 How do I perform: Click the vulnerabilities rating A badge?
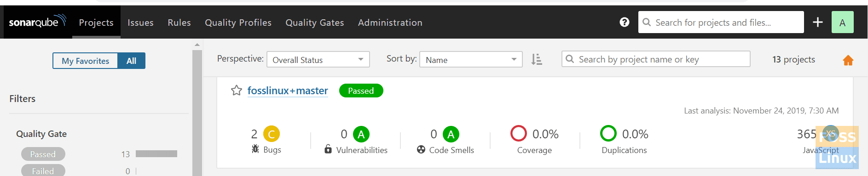tap(361, 134)
